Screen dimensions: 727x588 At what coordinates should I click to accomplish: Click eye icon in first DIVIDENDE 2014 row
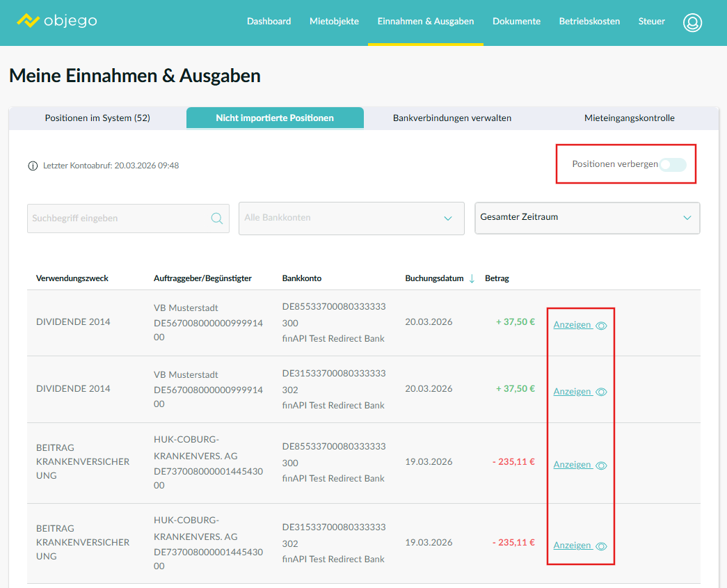click(x=602, y=326)
